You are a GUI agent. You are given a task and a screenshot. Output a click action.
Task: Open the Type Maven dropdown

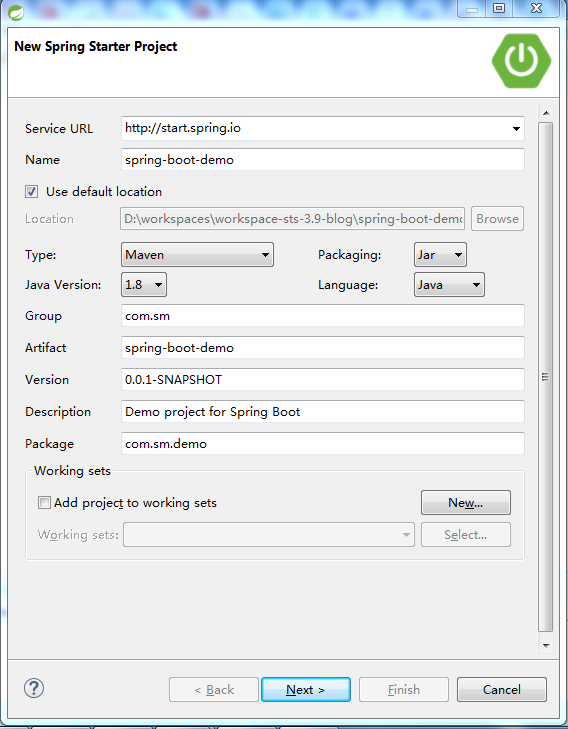tap(198, 255)
